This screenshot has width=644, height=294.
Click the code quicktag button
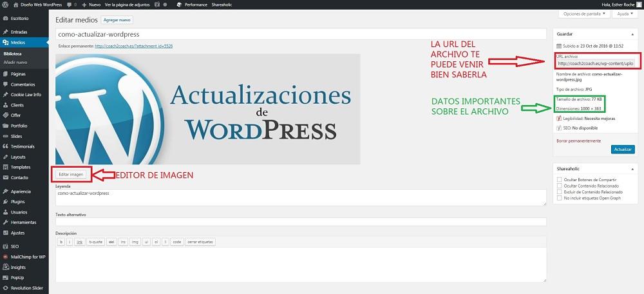(x=176, y=242)
